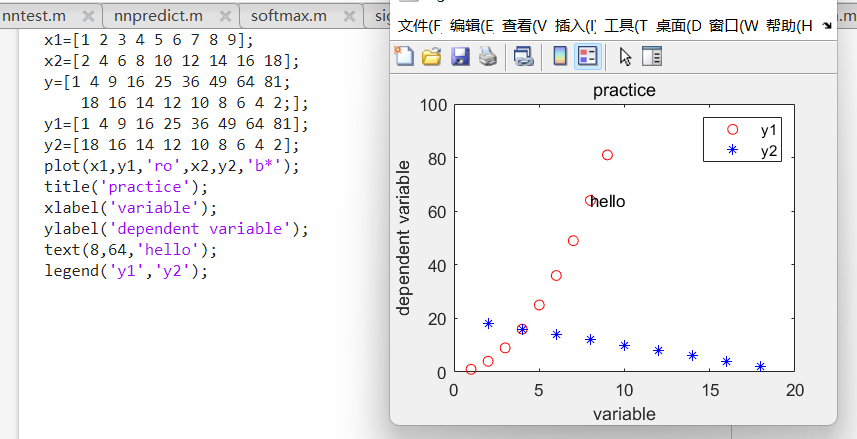
Task: Close the softmax.m editor tab
Action: click(349, 16)
